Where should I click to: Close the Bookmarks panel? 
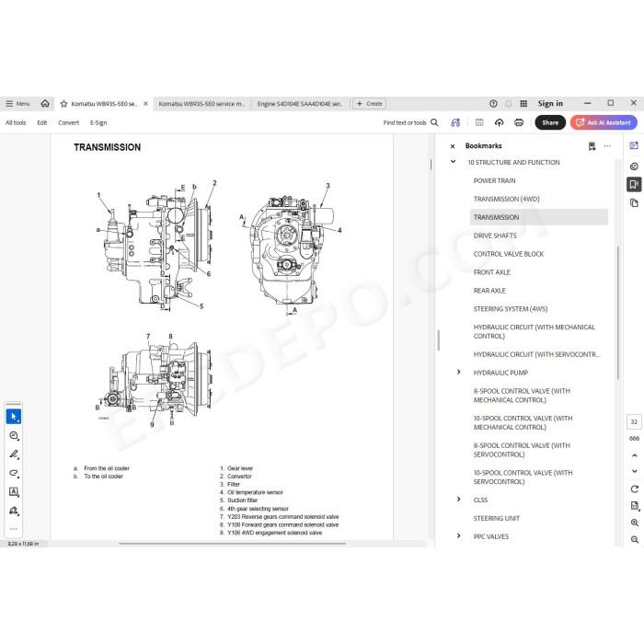pos(453,146)
